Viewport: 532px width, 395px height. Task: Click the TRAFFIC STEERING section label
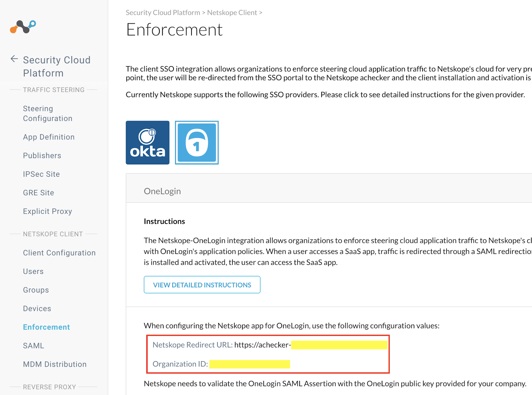(x=54, y=90)
